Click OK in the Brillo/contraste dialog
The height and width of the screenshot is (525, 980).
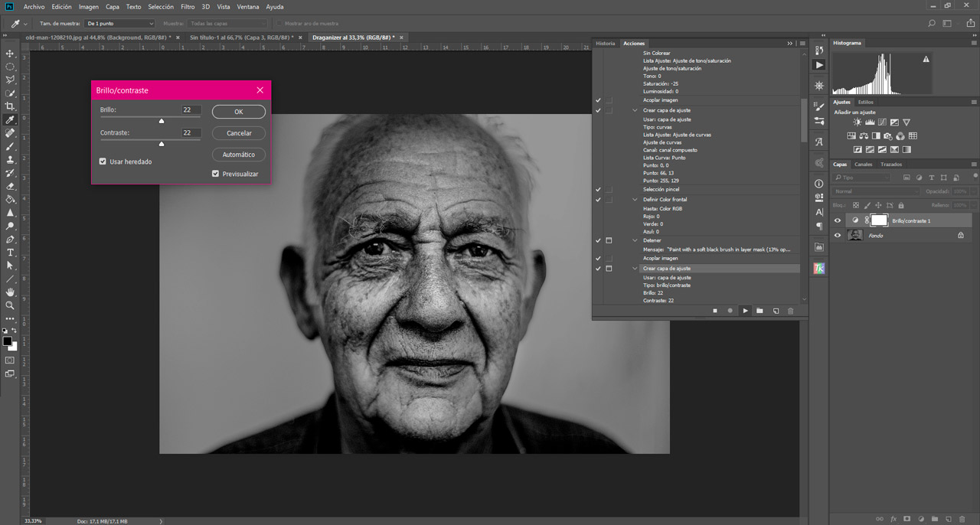(x=238, y=112)
